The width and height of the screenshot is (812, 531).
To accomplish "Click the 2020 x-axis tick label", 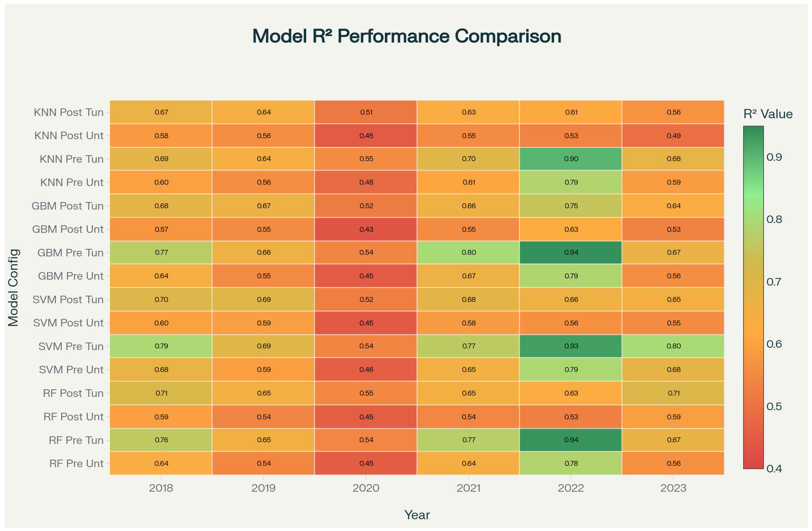I will coord(366,488).
